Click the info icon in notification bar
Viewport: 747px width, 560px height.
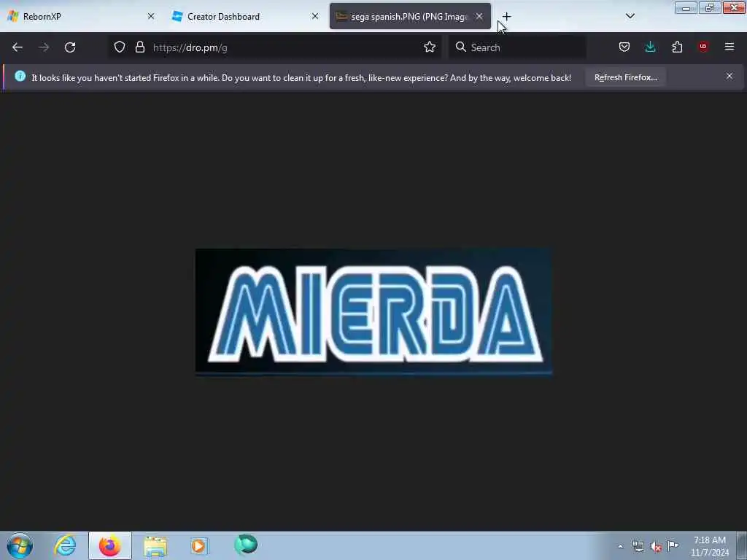pyautogui.click(x=20, y=76)
